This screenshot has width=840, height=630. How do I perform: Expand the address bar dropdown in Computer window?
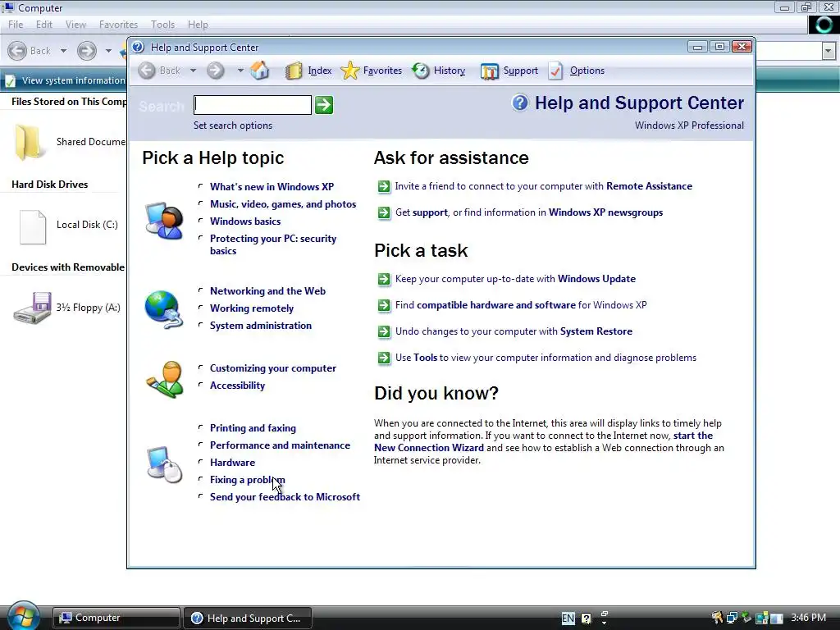pos(829,51)
